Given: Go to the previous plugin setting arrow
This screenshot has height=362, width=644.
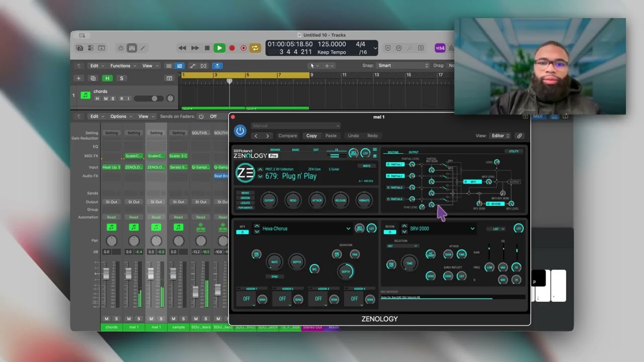Looking at the screenshot, I should pyautogui.click(x=256, y=136).
